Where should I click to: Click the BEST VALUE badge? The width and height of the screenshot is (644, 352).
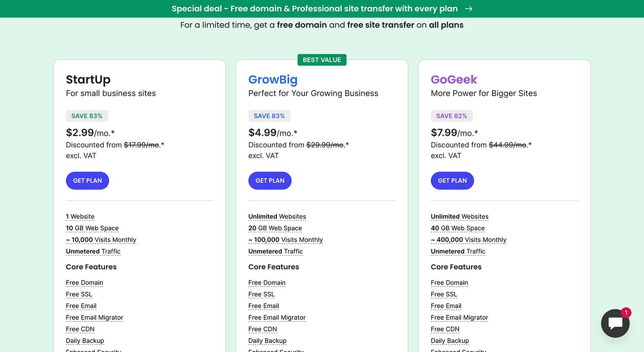(x=322, y=60)
